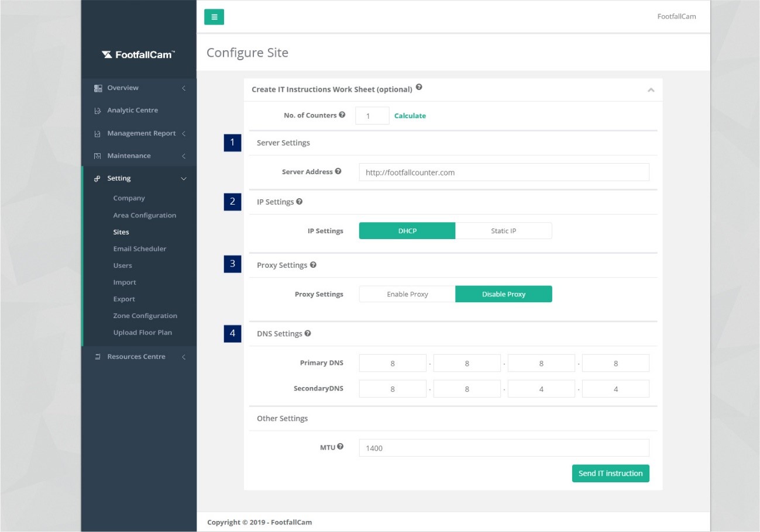
Task: Click help icon next to DNS Settings heading
Action: 308,333
